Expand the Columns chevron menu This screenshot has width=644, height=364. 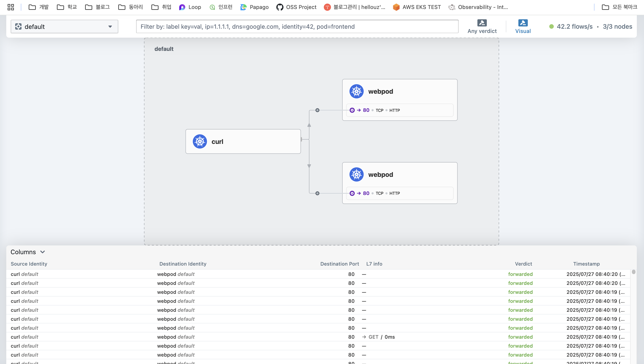click(x=43, y=252)
